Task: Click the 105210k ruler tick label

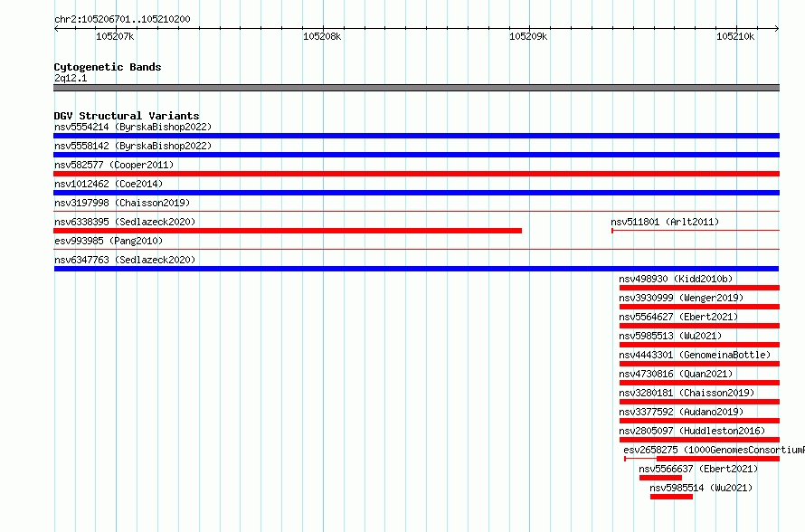Action: pos(735,36)
